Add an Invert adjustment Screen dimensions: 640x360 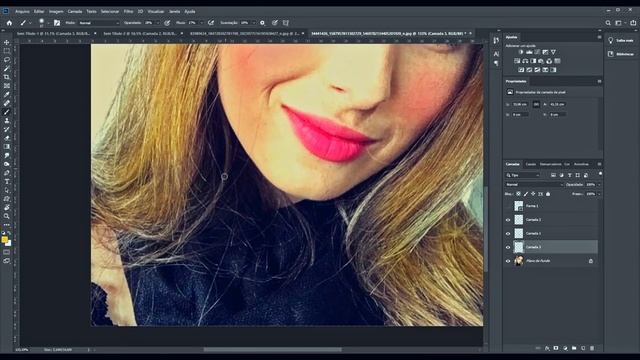(x=521, y=70)
